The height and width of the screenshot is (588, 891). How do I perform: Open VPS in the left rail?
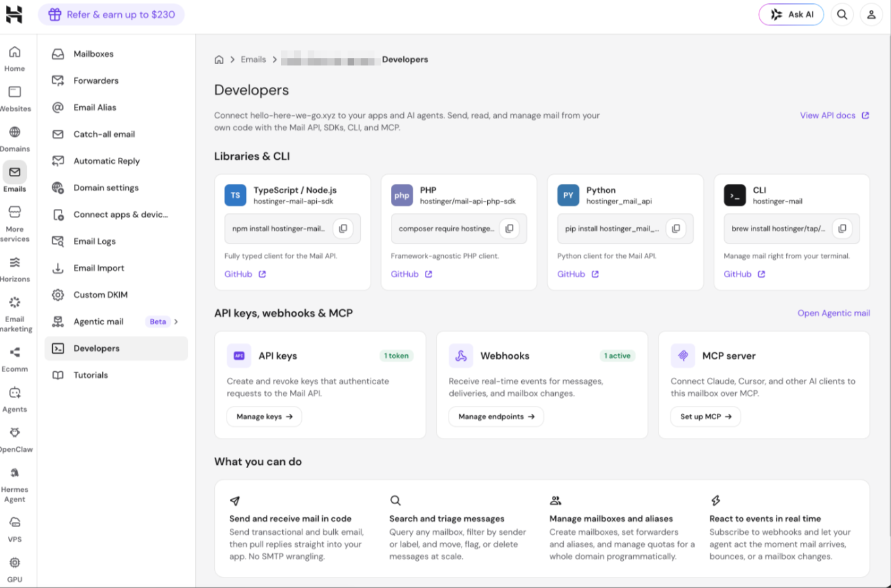click(x=14, y=530)
